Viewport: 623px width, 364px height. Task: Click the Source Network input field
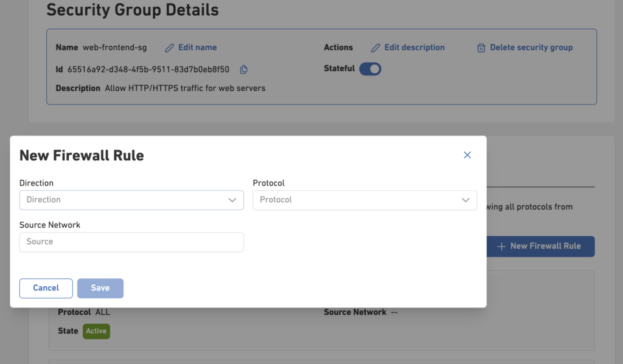(x=131, y=242)
